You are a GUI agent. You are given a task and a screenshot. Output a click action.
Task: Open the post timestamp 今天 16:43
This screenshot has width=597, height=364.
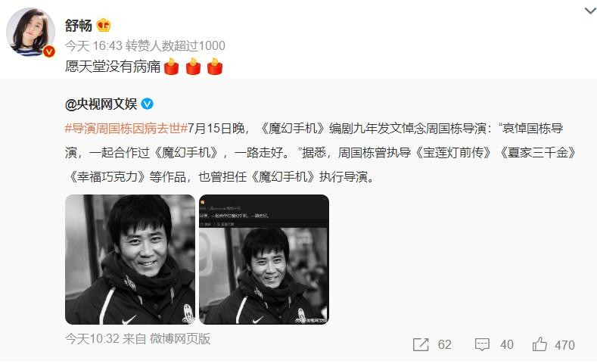click(x=93, y=45)
